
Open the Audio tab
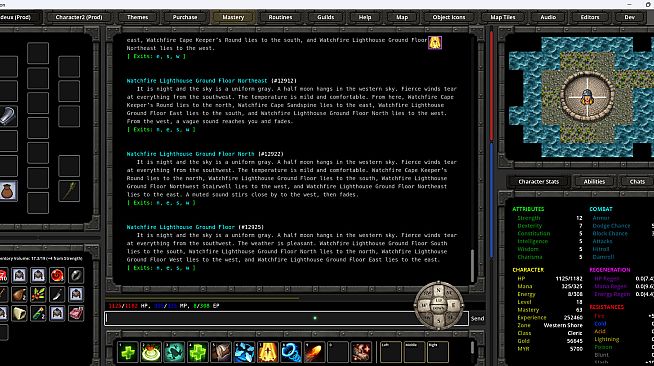coord(548,17)
